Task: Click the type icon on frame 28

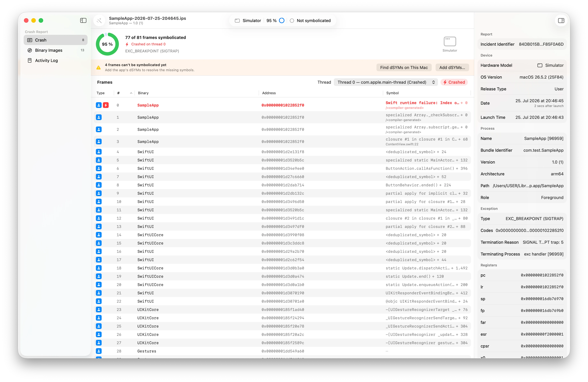Action: (99, 351)
